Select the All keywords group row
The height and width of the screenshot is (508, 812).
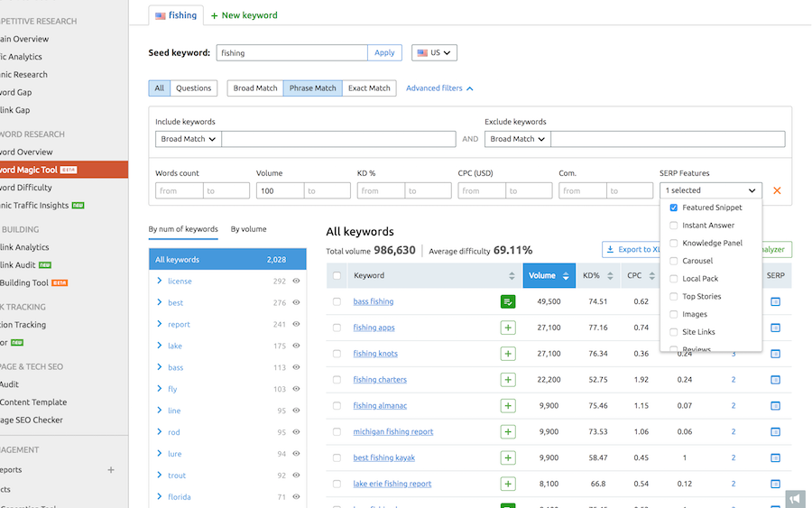[x=227, y=260]
